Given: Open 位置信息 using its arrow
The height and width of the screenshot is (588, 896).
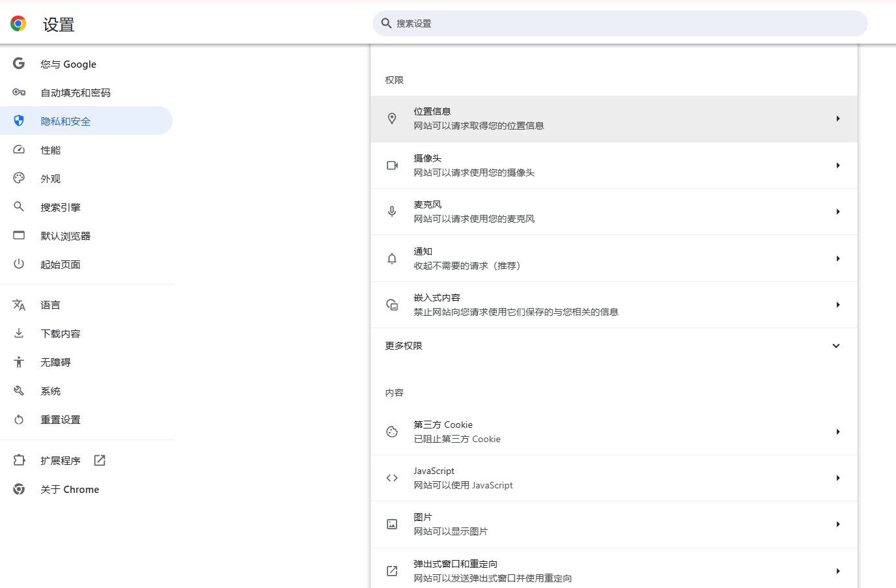Looking at the screenshot, I should [838, 119].
